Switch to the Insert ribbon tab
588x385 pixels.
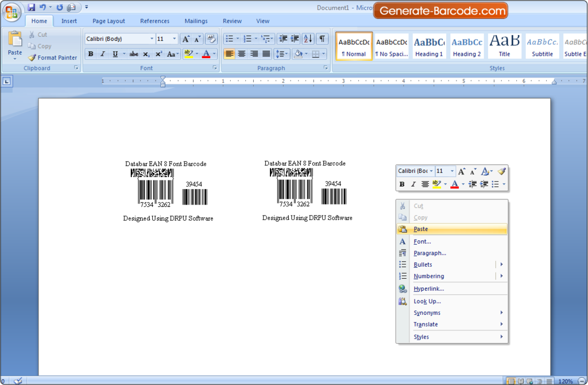point(69,21)
